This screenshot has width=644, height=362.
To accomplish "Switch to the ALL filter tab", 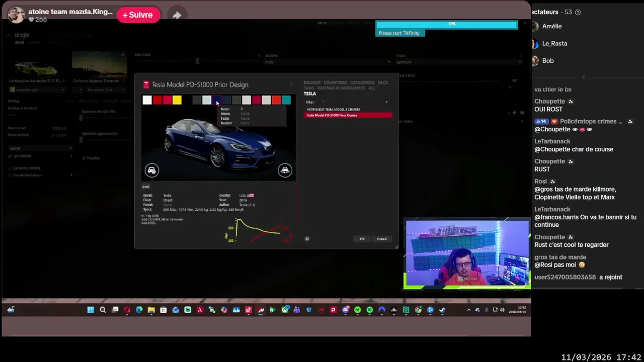I will pos(372,88).
